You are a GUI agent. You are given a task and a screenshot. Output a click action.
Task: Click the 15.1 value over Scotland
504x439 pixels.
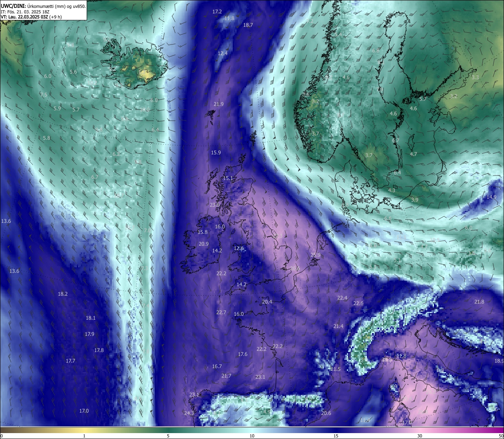click(228, 178)
